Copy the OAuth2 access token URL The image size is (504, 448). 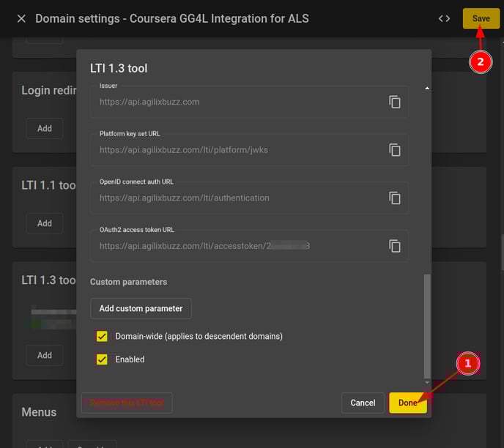[x=395, y=246]
